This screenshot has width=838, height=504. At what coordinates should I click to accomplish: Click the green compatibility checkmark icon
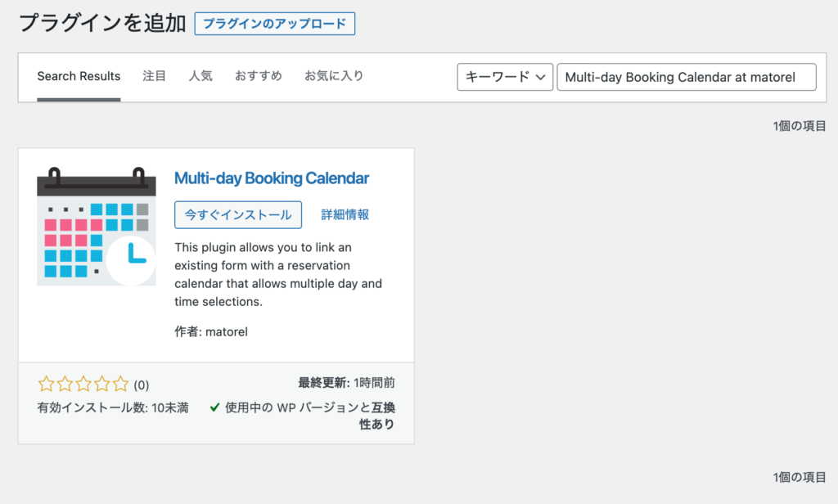(215, 407)
